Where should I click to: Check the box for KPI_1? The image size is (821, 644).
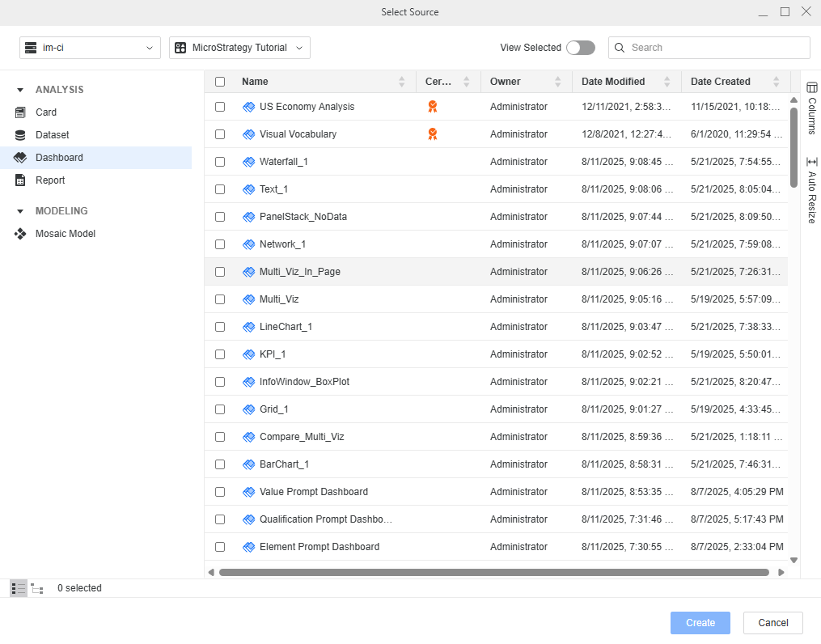point(220,354)
